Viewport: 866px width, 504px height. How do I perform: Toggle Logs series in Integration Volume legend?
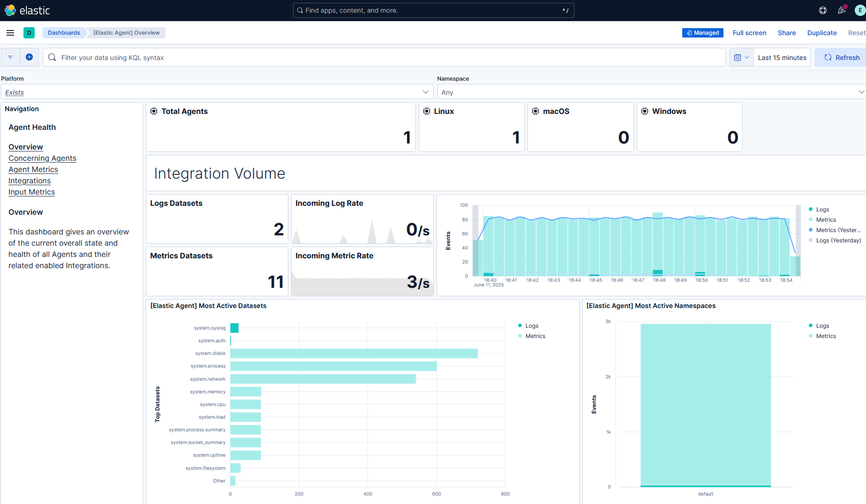point(822,209)
